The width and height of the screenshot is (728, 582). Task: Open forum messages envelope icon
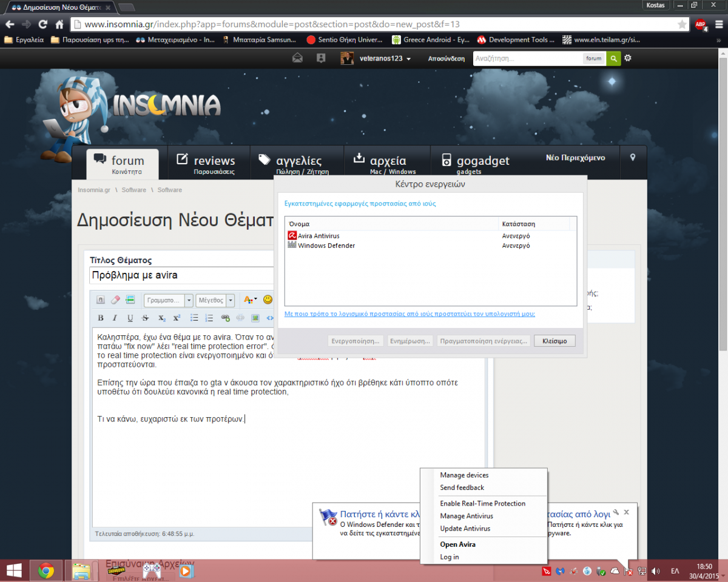coord(297,58)
